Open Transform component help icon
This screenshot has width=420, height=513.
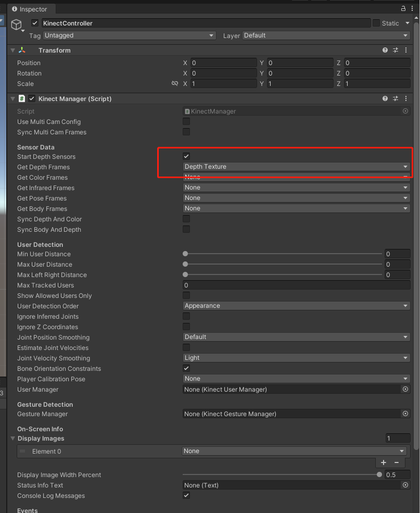[x=385, y=50]
